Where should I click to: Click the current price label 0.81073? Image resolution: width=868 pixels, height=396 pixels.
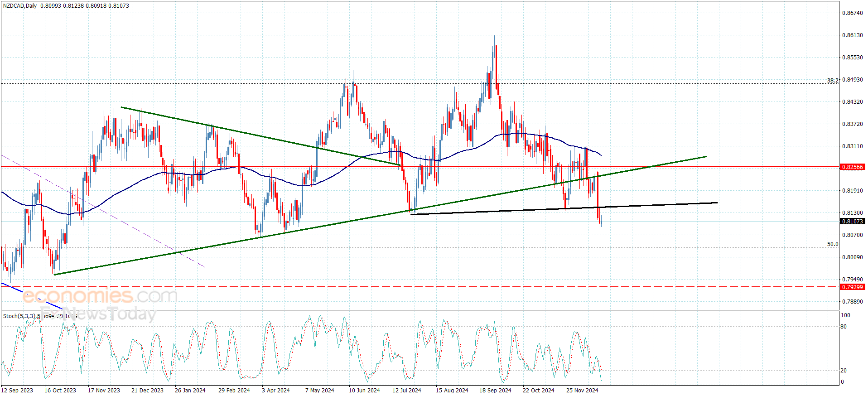click(x=852, y=222)
